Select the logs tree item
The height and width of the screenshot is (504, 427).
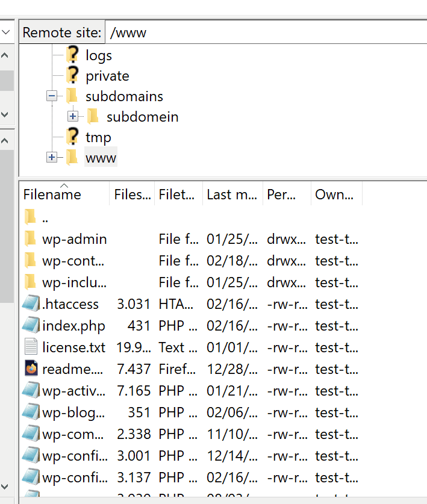point(99,55)
